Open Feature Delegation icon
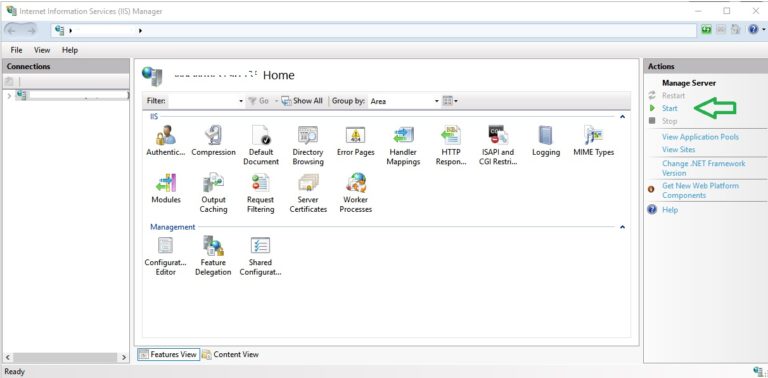The image size is (768, 378). tap(213, 256)
